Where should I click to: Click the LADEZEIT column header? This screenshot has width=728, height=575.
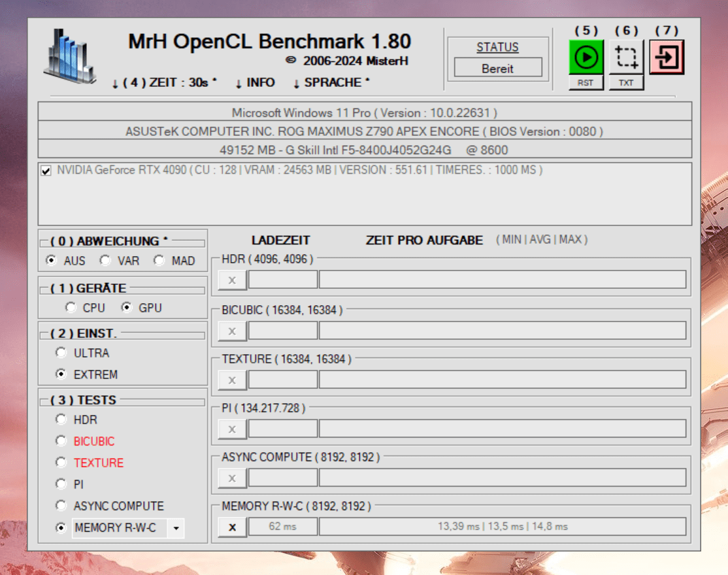click(281, 240)
